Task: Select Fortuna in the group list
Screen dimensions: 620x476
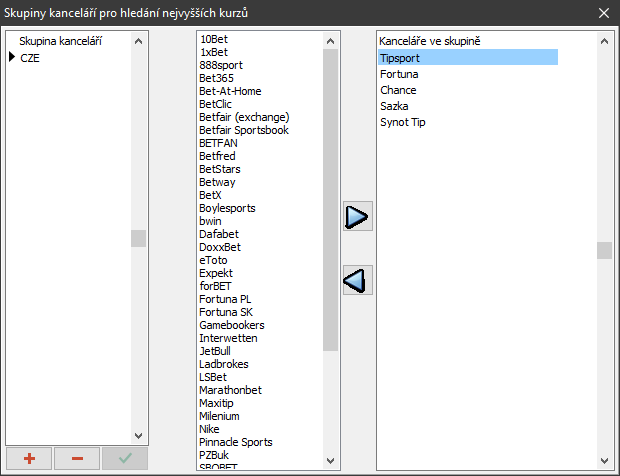Action: (x=399, y=74)
